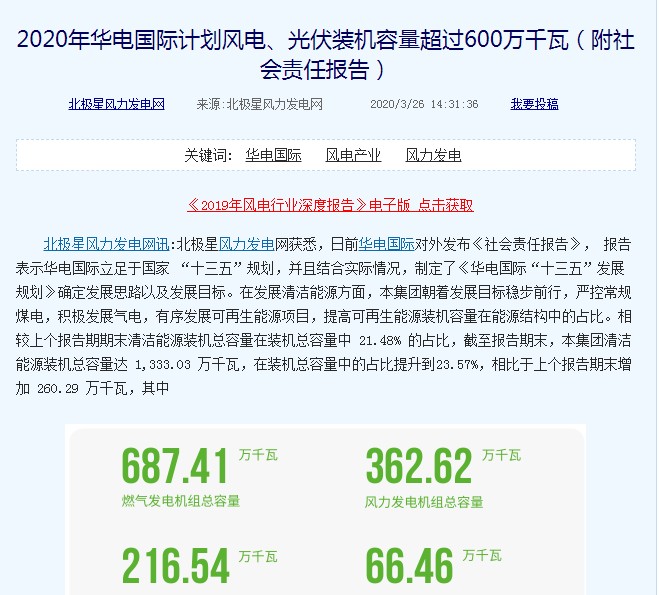Click the 21.48% value in the paragraph
This screenshot has height=595, width=659.
coord(380,341)
